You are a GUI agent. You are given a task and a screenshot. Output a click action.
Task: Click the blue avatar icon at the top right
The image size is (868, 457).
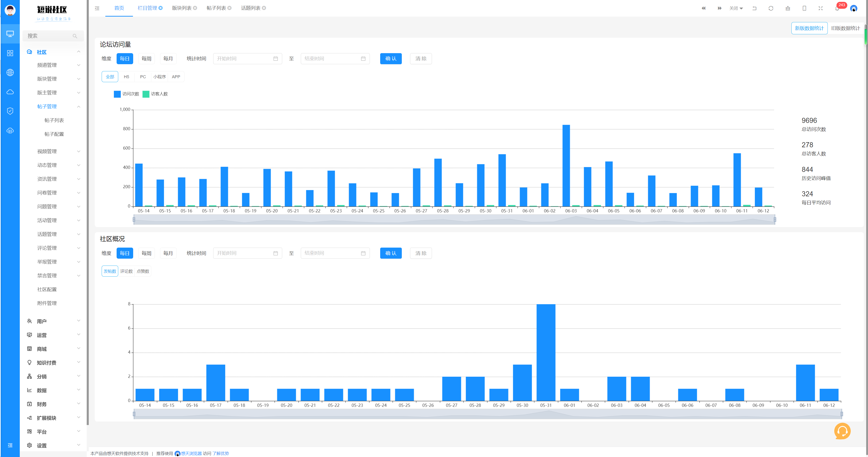tap(854, 9)
